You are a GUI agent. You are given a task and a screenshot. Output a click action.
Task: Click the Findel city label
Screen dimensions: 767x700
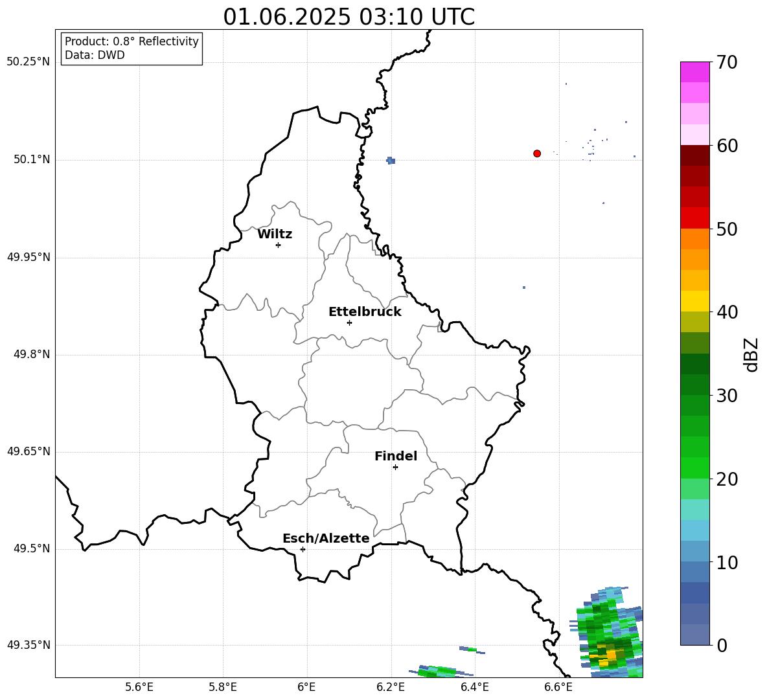click(396, 456)
